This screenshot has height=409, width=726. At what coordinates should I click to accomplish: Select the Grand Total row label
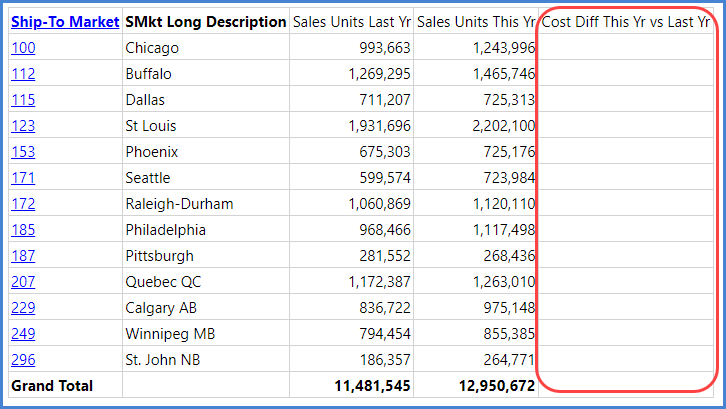[52, 385]
